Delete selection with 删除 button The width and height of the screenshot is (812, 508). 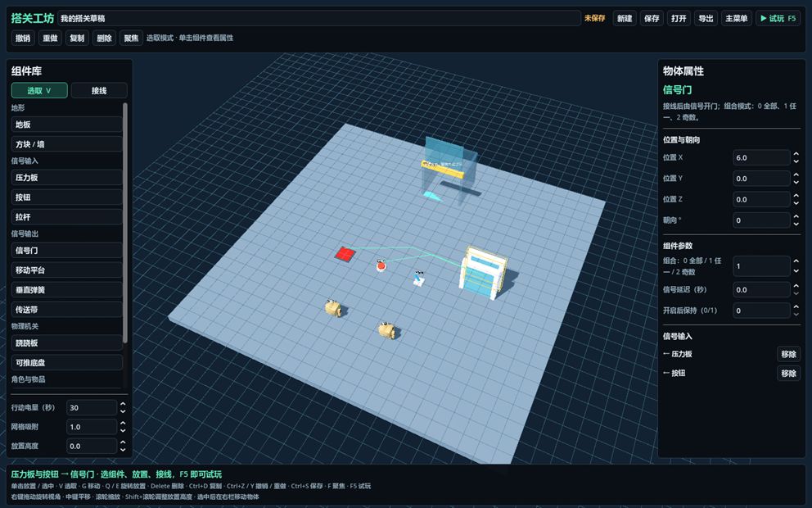click(104, 38)
